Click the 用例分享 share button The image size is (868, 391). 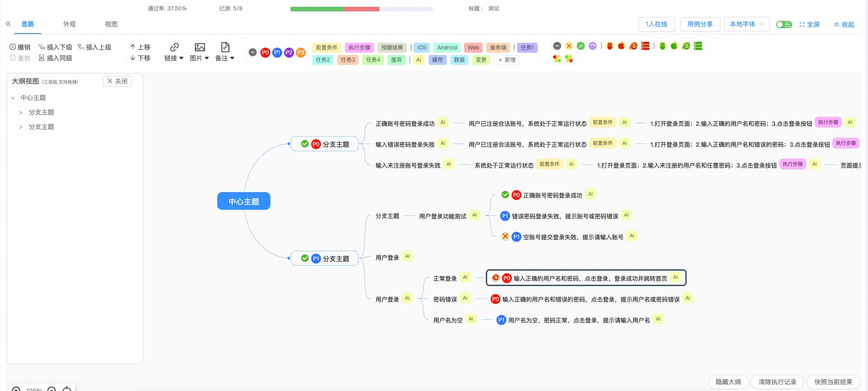(x=700, y=24)
